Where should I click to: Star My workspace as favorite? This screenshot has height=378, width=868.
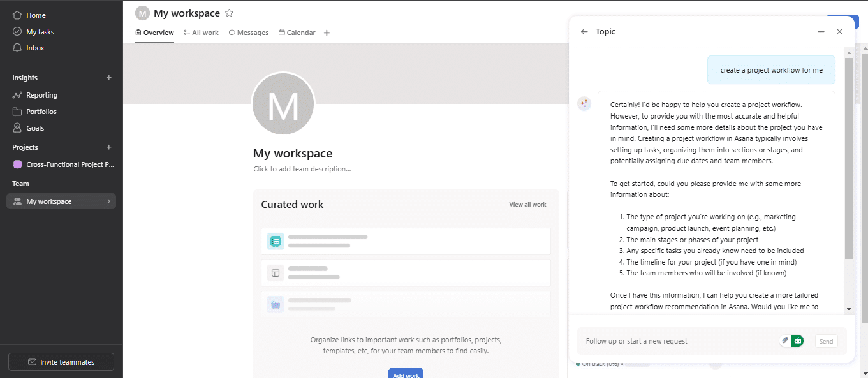(x=230, y=13)
